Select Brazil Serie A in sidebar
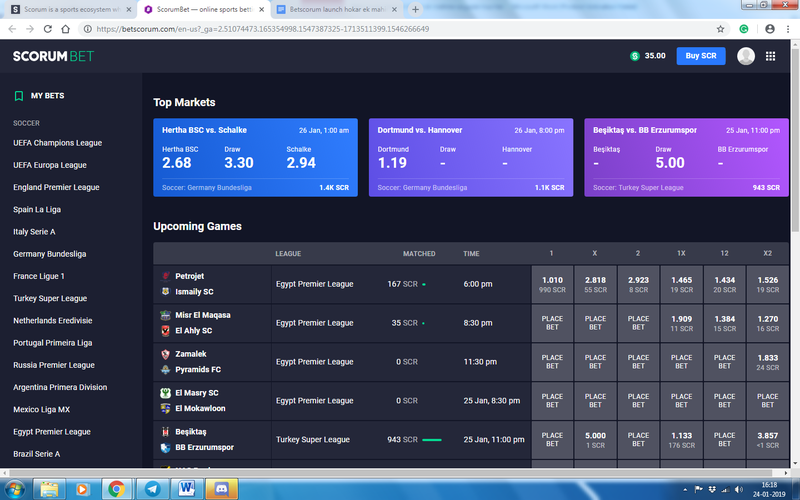Image resolution: width=800 pixels, height=500 pixels. click(37, 454)
